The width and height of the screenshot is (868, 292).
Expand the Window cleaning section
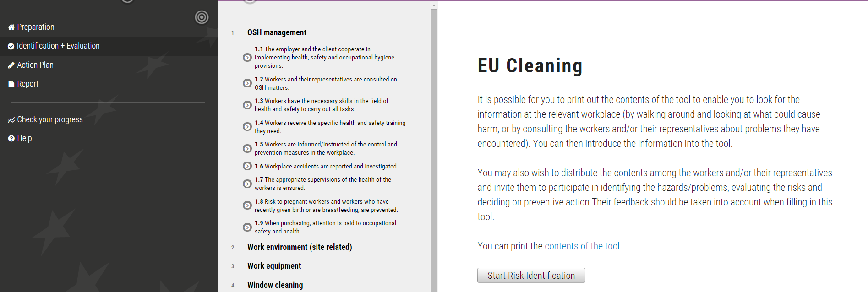(275, 285)
